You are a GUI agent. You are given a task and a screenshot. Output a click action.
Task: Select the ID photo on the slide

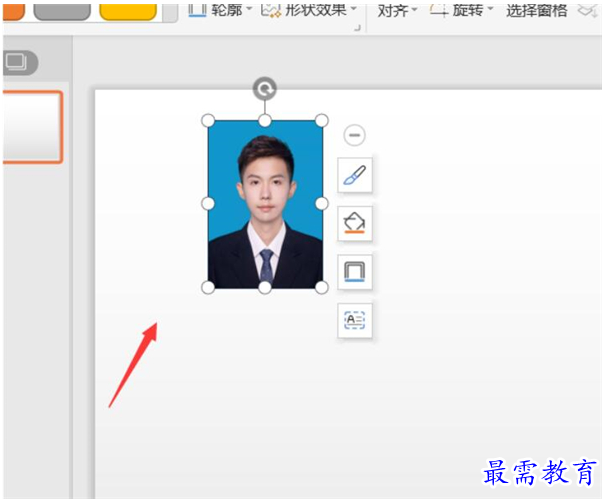pyautogui.click(x=265, y=204)
